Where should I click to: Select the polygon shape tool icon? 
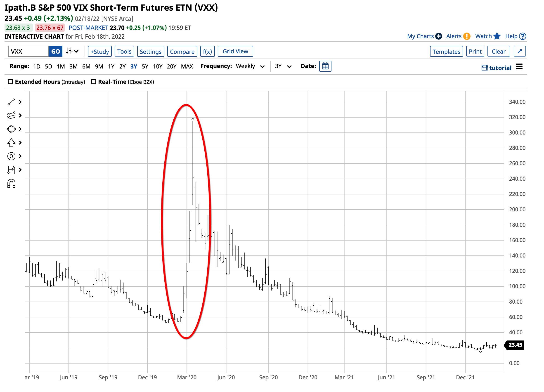coord(11,129)
